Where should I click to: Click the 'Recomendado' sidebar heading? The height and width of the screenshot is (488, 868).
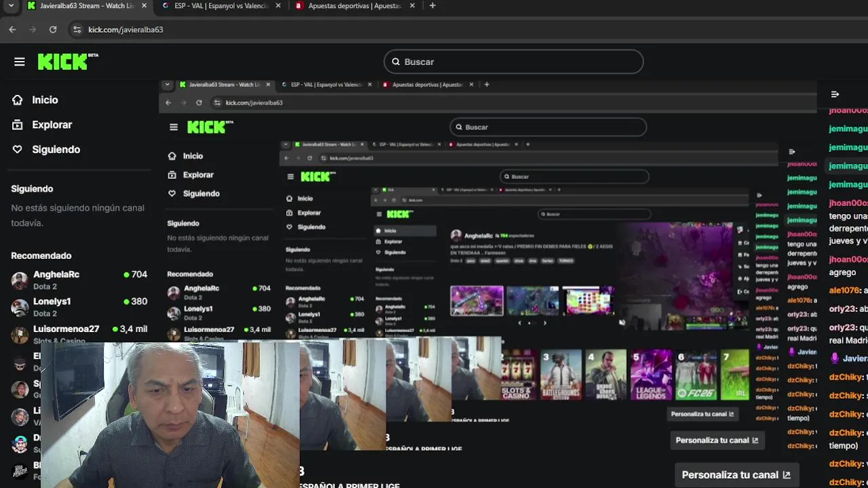click(x=41, y=256)
